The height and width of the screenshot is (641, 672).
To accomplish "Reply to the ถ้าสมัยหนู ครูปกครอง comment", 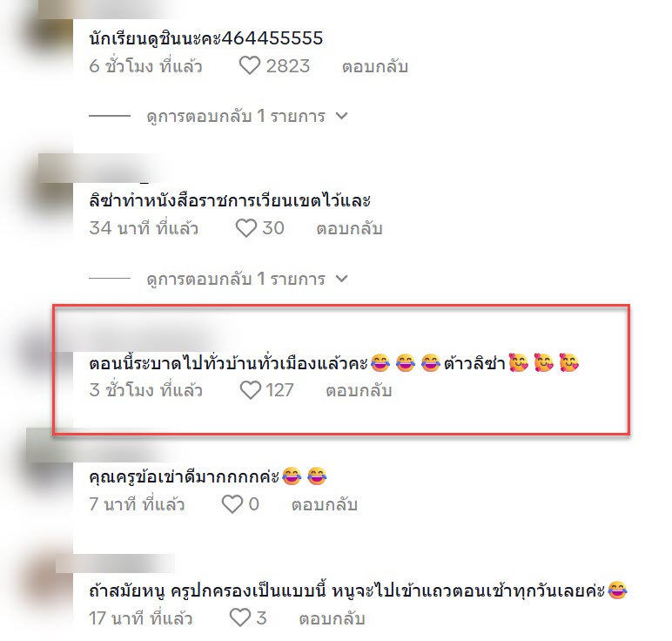I will 332,618.
